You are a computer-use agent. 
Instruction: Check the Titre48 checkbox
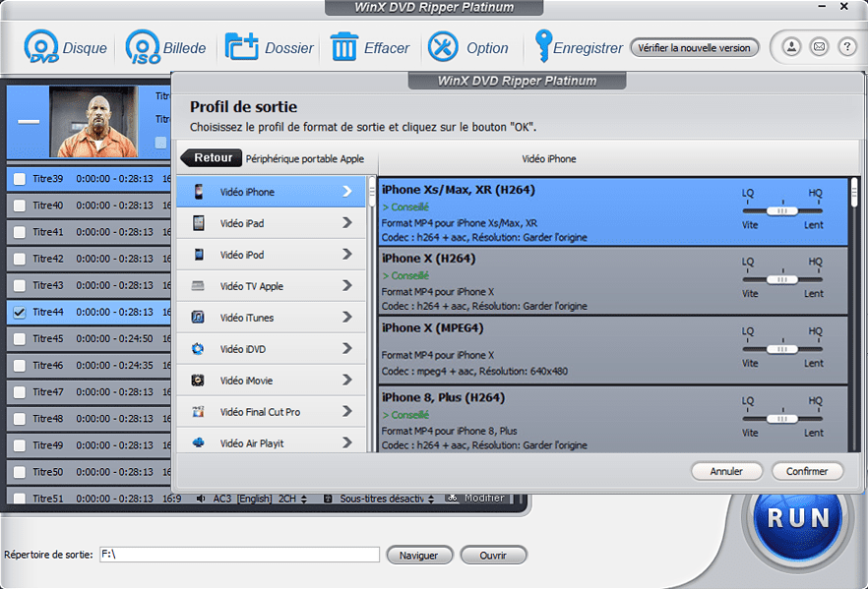20,419
